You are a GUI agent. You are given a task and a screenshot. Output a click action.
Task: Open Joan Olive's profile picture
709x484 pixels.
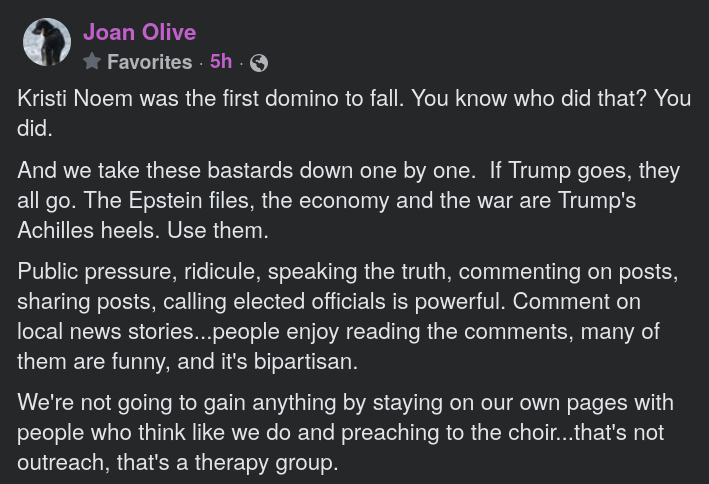tap(47, 43)
